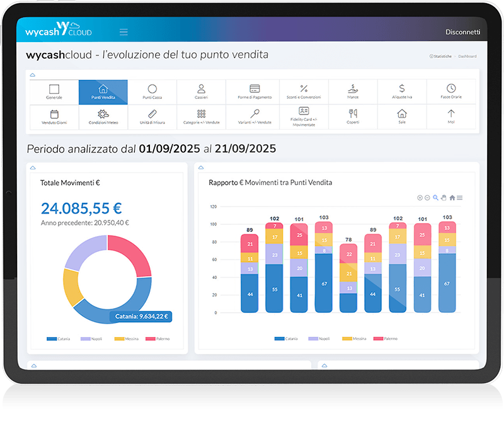Toggle Catania series in donut legend
Image resolution: width=504 pixels, height=422 pixels.
pyautogui.click(x=58, y=339)
